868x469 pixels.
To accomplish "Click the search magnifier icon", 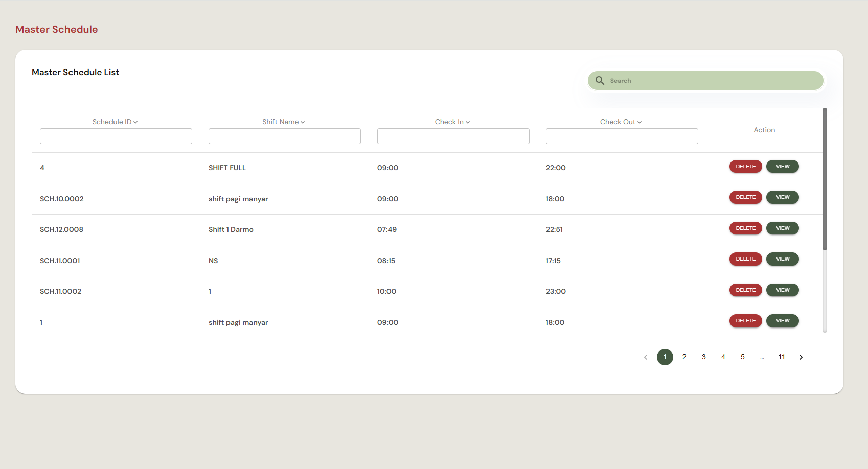I will pyautogui.click(x=600, y=81).
